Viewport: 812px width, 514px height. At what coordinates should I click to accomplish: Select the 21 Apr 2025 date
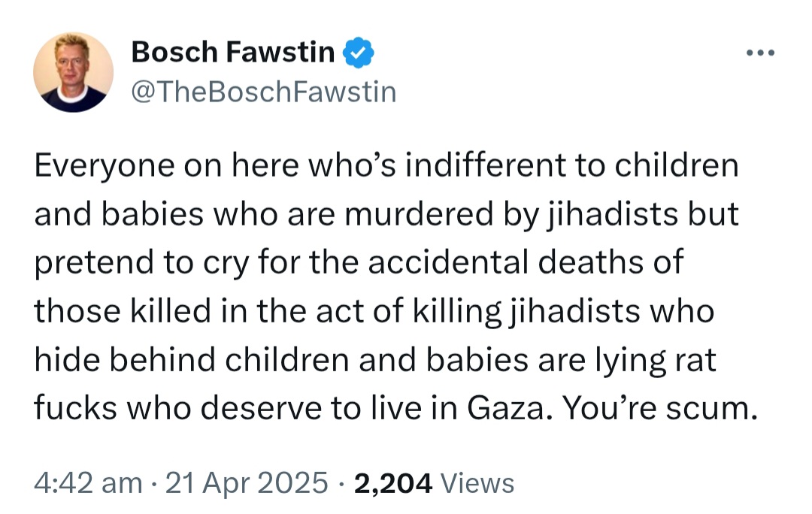tap(247, 483)
